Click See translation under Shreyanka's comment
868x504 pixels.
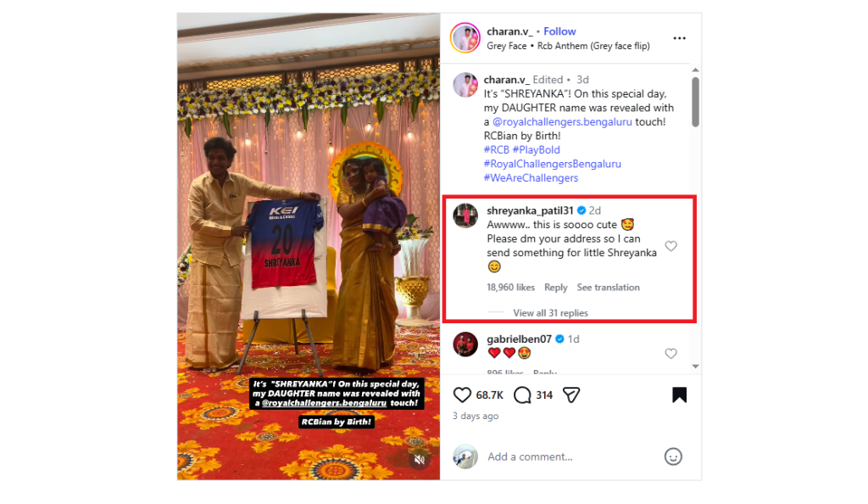[x=608, y=288]
